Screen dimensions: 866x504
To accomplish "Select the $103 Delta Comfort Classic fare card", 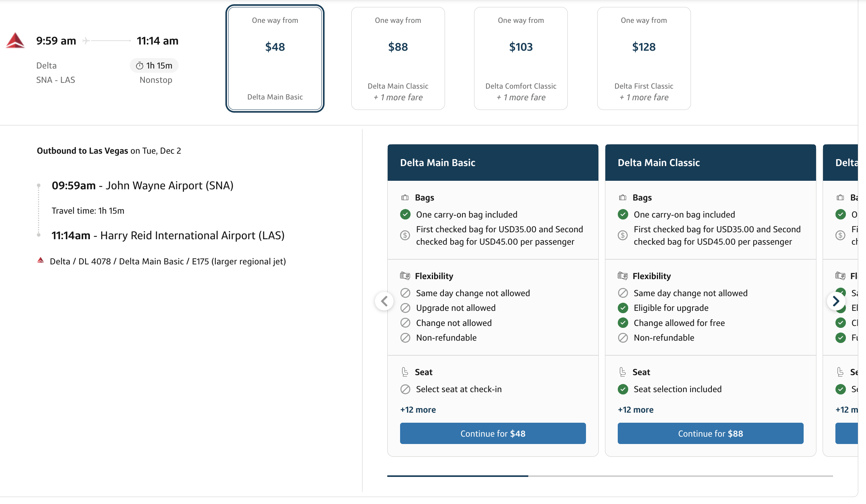I will point(521,58).
